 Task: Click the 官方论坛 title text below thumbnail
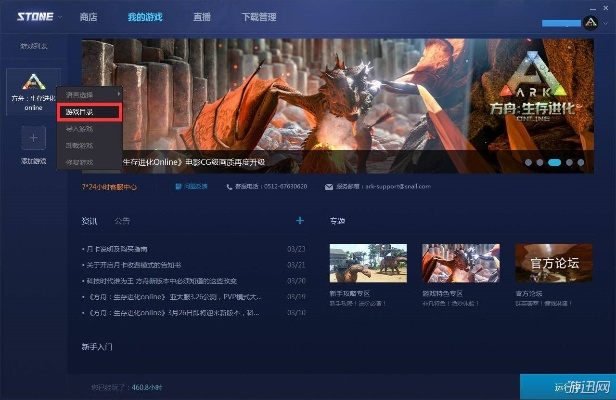tap(529, 294)
